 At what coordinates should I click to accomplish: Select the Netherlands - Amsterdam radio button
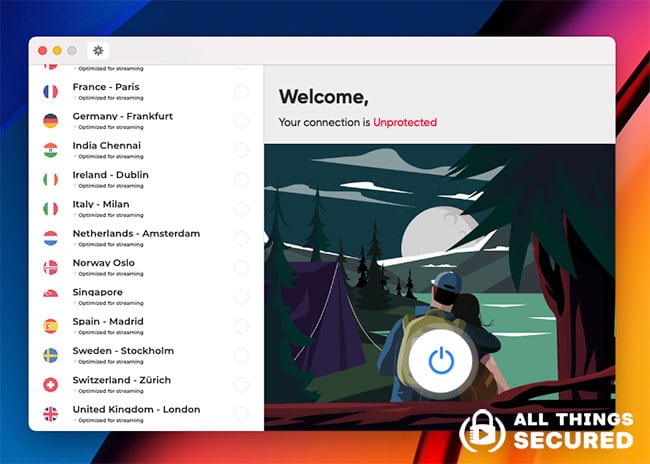241,238
